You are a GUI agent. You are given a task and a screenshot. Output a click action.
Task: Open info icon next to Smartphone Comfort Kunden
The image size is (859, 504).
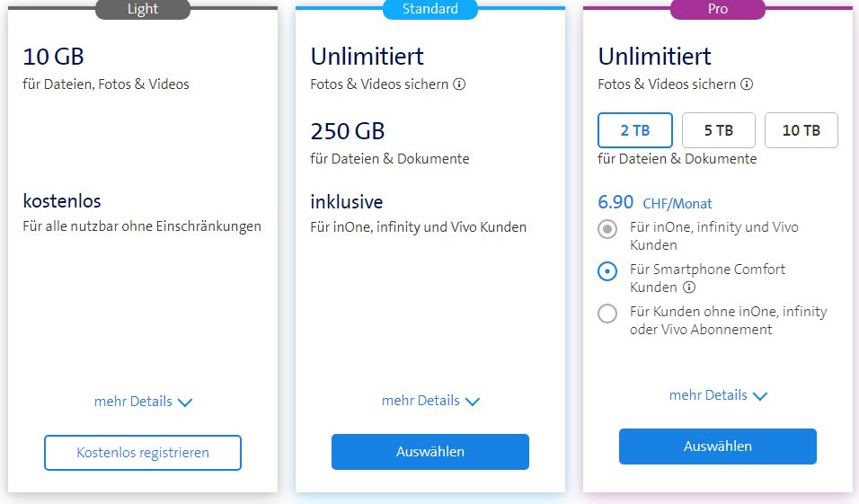[x=689, y=287]
